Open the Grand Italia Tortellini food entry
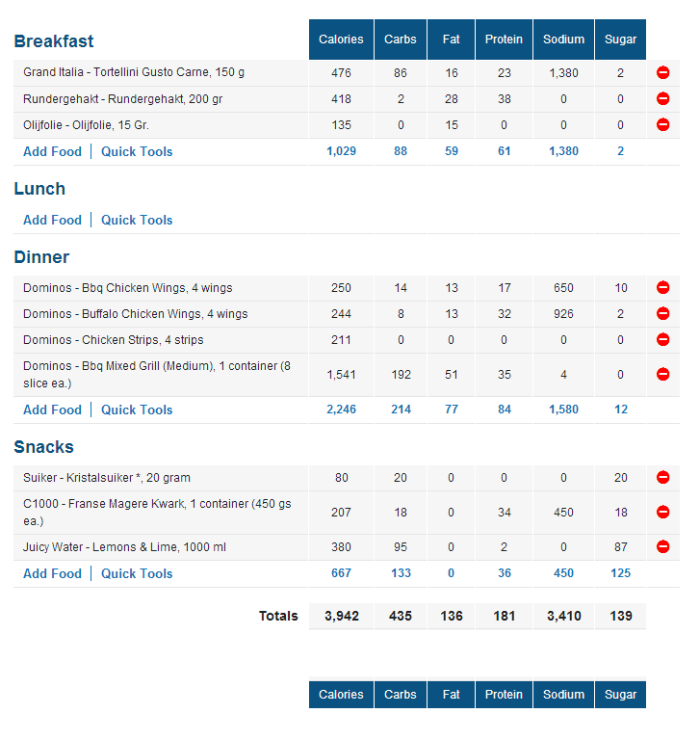Screen dimensions: 700x740 134,72
